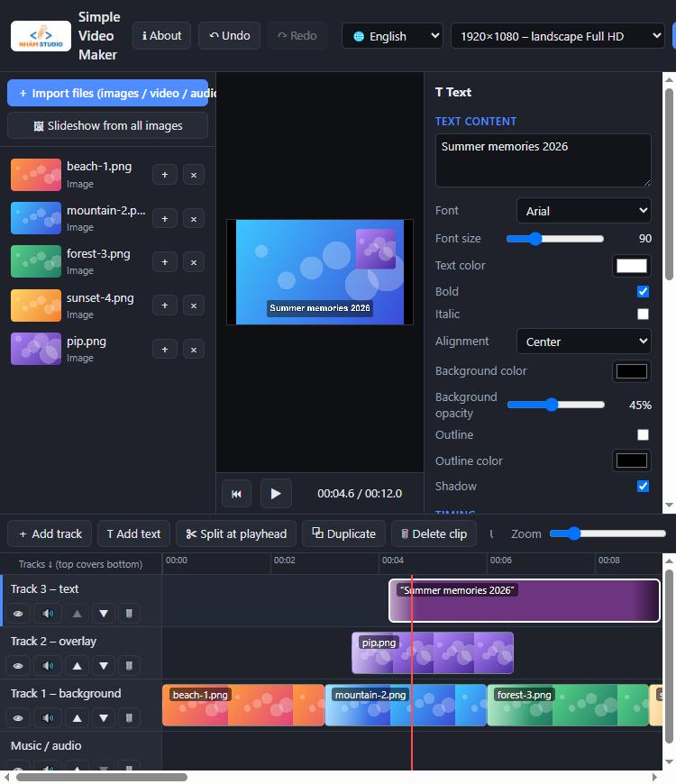The width and height of the screenshot is (676, 784).
Task: Add a new track
Action: click(x=50, y=534)
